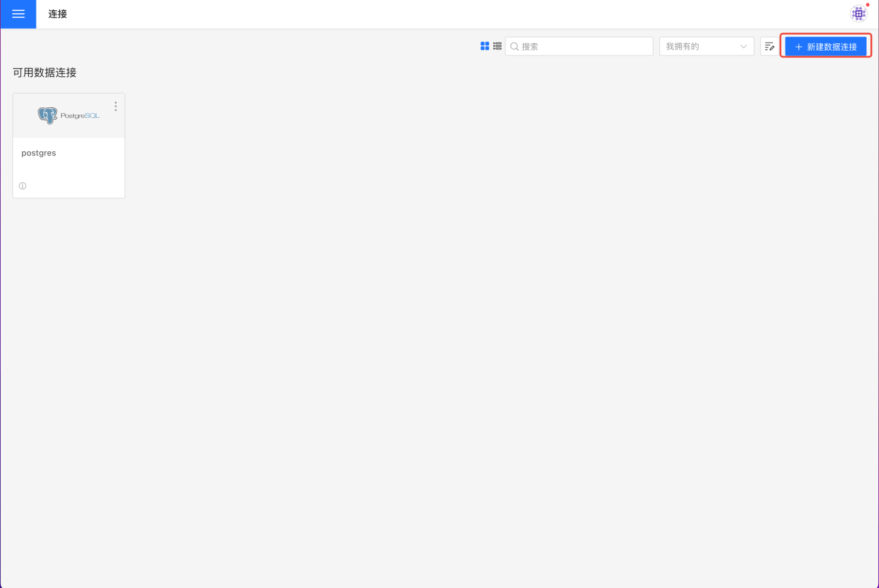
Task: Click the 新建数据连接 button
Action: coord(826,46)
